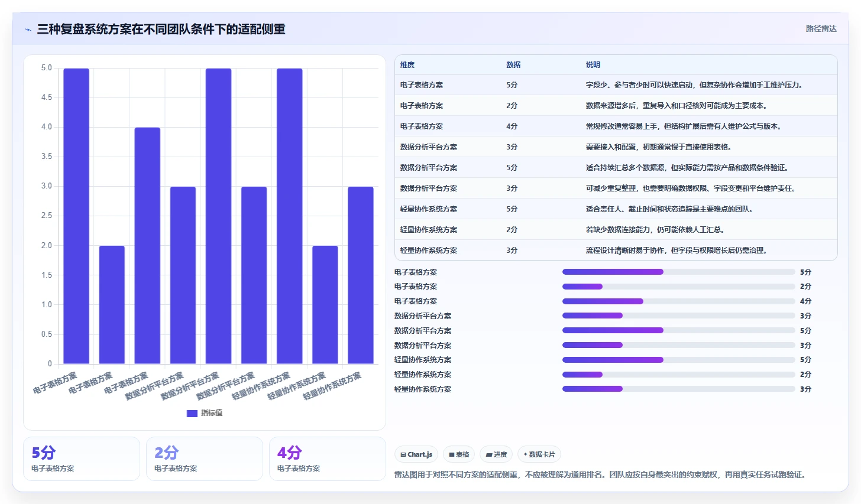Click the 数据 column header
The image size is (861, 504).
click(x=513, y=65)
